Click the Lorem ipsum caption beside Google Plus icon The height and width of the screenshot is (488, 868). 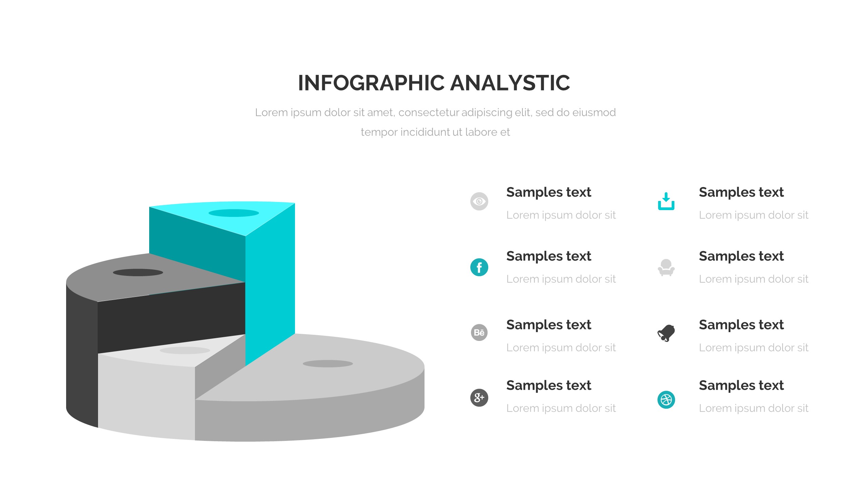(x=561, y=408)
